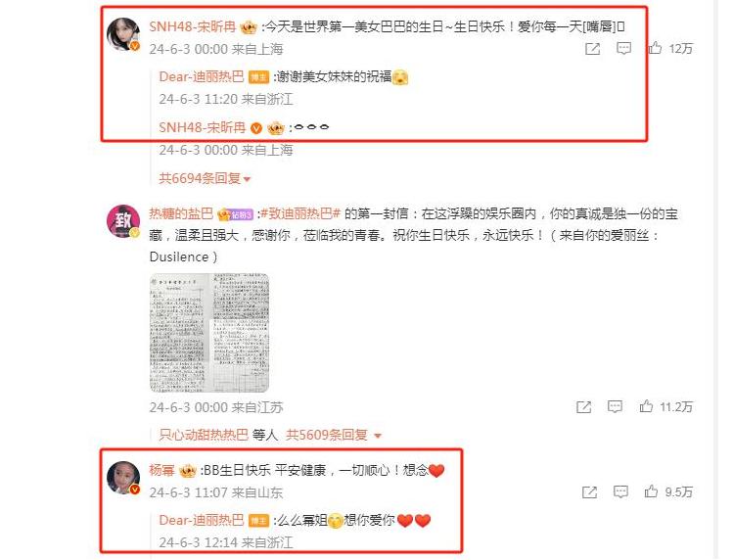Reply to SNH48-宋昕冉's birthday comment
Image resolution: width=733 pixels, height=560 pixels.
(x=623, y=48)
